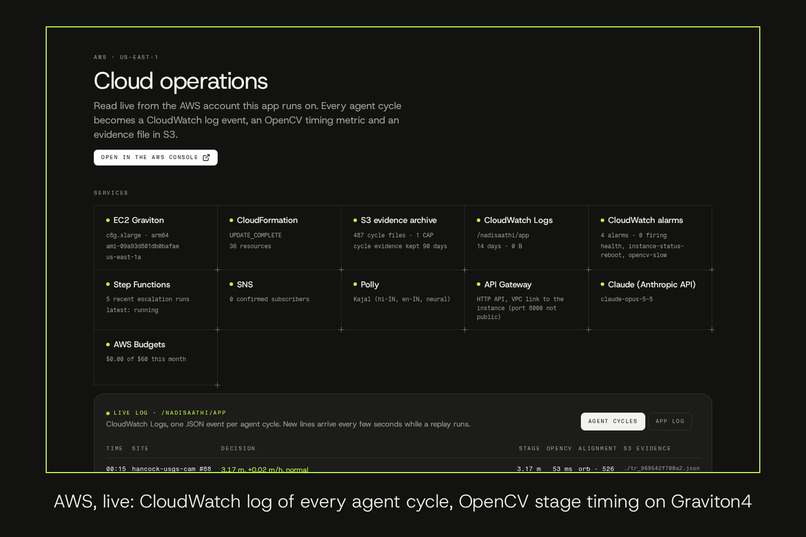Click the 'hancock-usgs-cam #88' site cell
This screenshot has width=806, height=537.
(171, 469)
